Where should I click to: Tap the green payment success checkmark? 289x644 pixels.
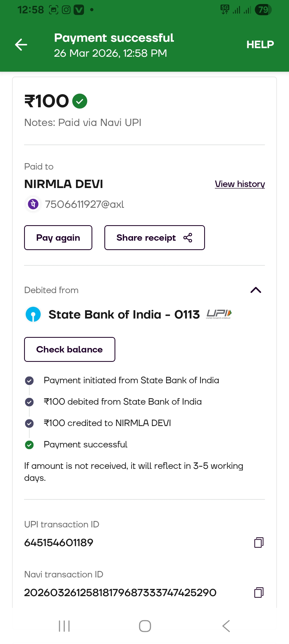[80, 101]
